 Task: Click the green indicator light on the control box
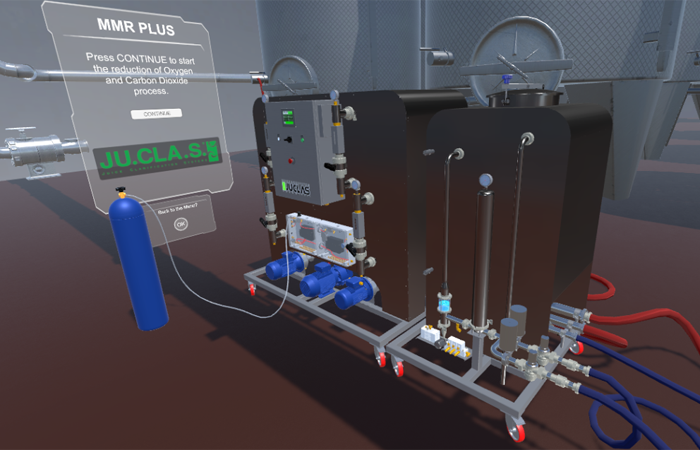pos(302,139)
